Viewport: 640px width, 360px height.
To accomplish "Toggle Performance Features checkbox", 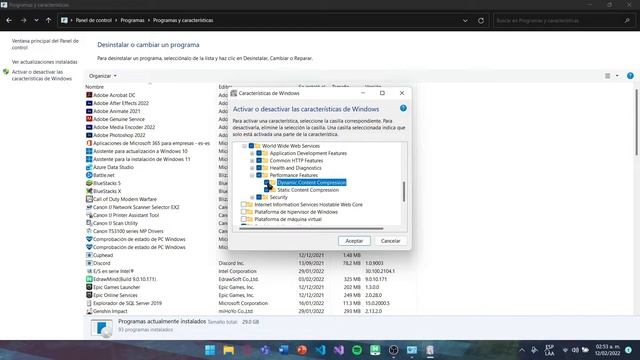I will click(259, 175).
